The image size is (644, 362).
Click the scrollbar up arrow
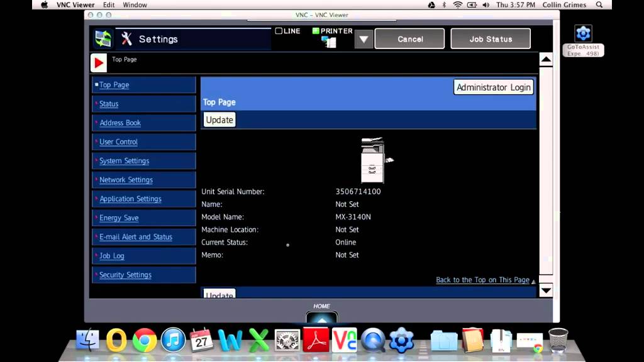click(x=546, y=60)
